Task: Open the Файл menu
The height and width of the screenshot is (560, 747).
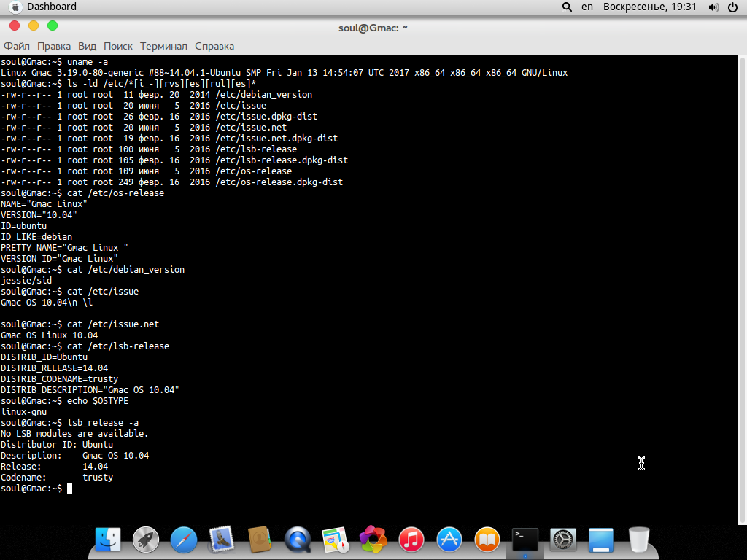Action: coord(17,46)
